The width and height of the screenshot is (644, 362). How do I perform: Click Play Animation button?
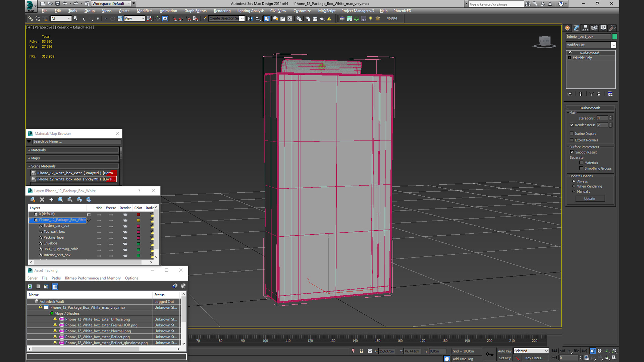tap(569, 351)
